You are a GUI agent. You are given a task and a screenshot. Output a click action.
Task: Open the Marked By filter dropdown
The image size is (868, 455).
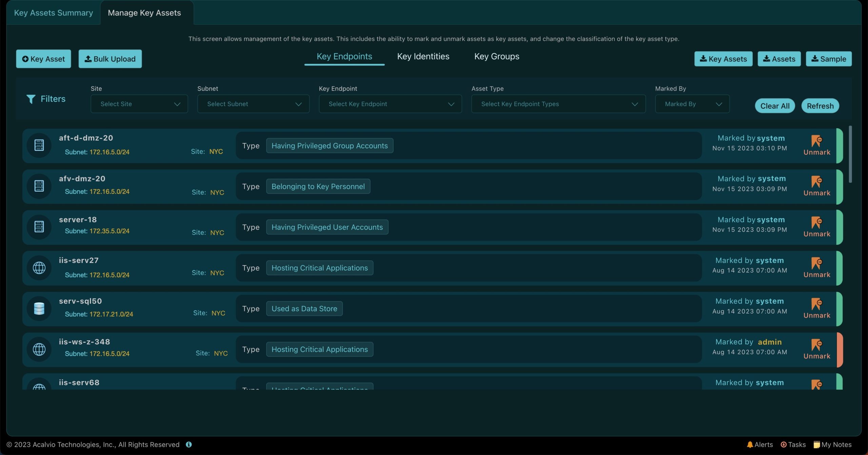(x=692, y=104)
